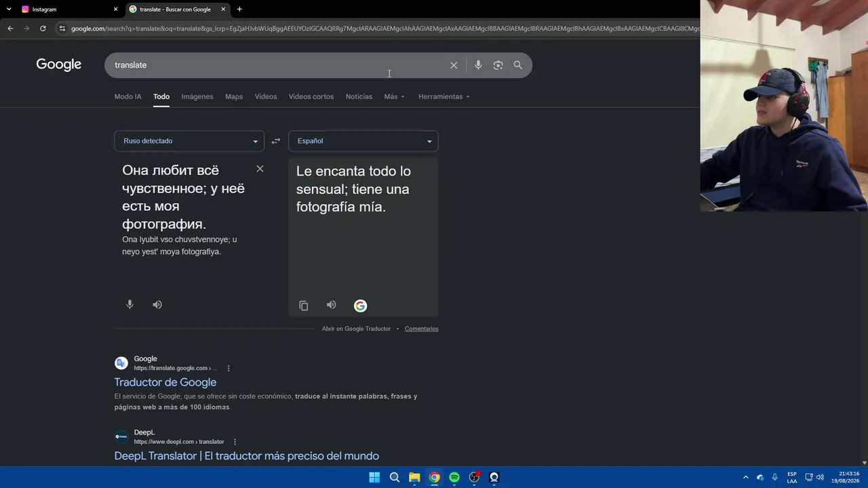This screenshot has height=488, width=868.
Task: Open File Explorer from the taskbar
Action: pyautogui.click(x=414, y=477)
